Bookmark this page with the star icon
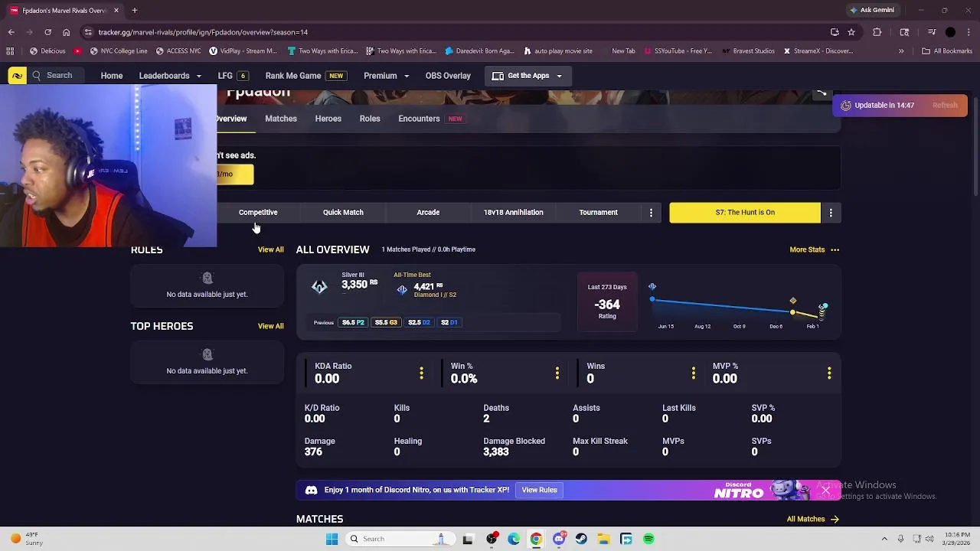The image size is (980, 551). (x=851, y=32)
